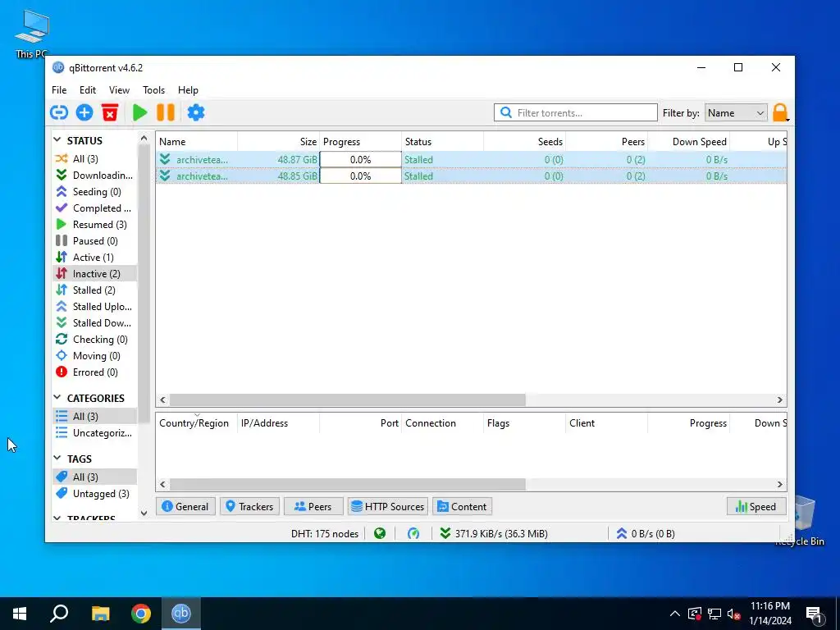This screenshot has width=840, height=630.
Task: Filter by Paused (0) torrents
Action: pyautogui.click(x=94, y=241)
